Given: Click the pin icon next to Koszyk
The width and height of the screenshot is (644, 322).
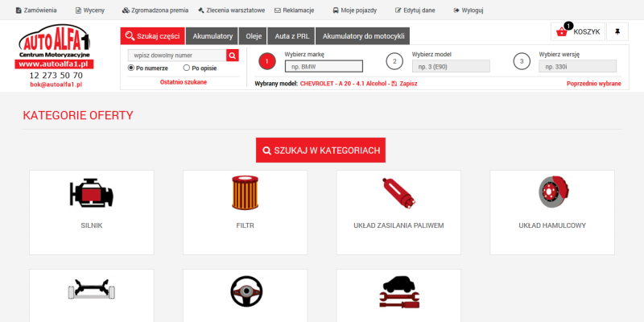Looking at the screenshot, I should point(617,31).
